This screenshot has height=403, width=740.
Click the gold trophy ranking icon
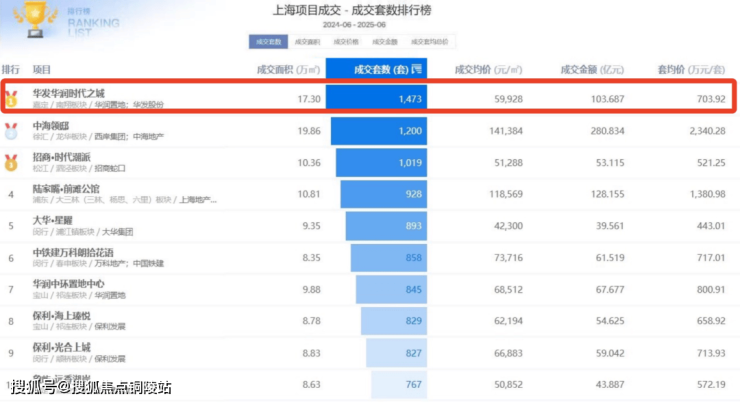point(35,18)
